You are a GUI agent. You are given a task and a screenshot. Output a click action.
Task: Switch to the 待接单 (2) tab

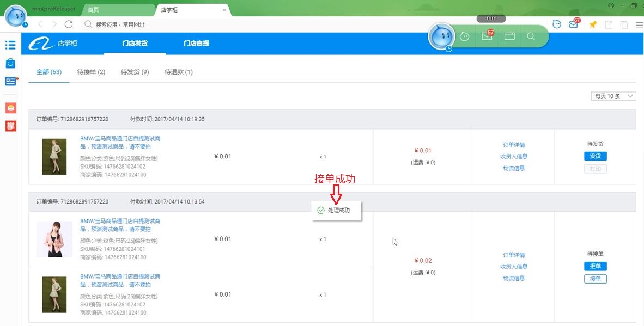click(91, 72)
